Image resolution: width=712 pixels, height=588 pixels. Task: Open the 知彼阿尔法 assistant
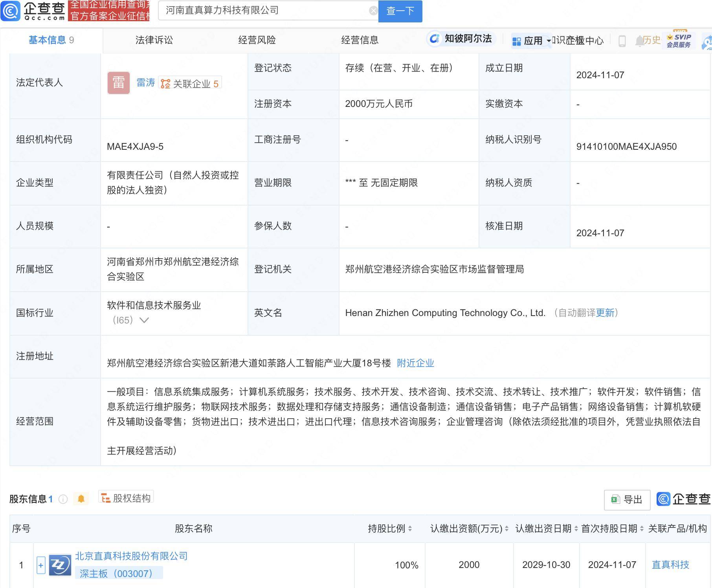tap(461, 39)
